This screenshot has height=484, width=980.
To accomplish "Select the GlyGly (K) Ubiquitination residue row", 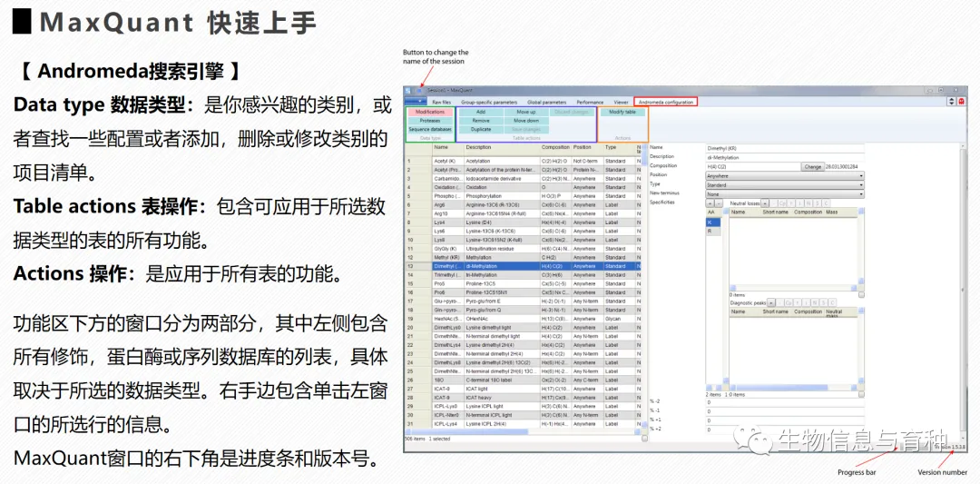I will tap(523, 248).
